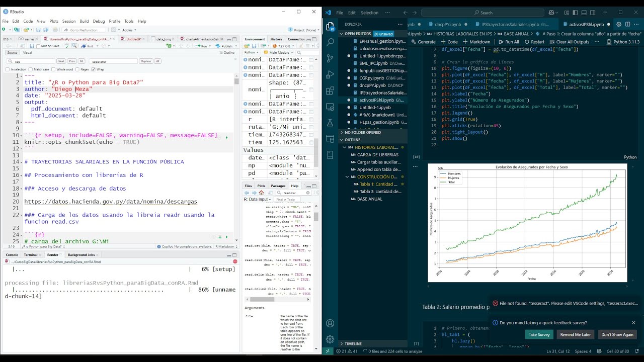
Task: Click the VS Code notebook editor settings gear
Action: [619, 24]
